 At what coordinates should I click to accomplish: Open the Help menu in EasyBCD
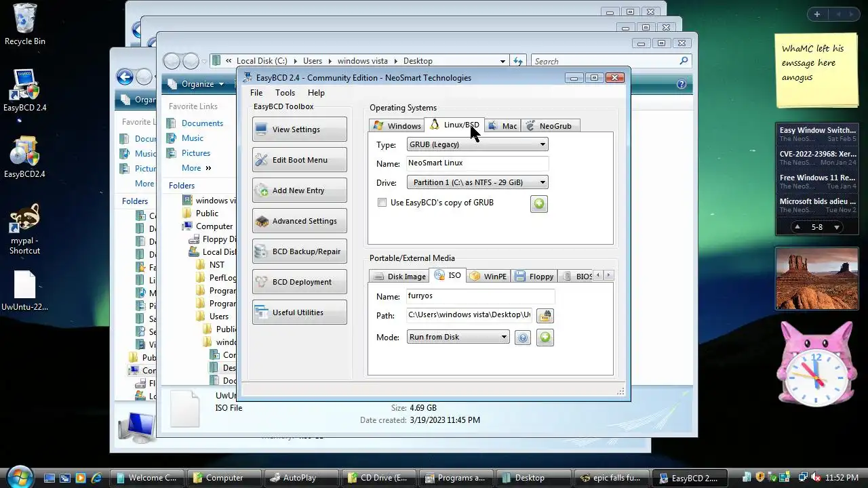[x=316, y=93]
